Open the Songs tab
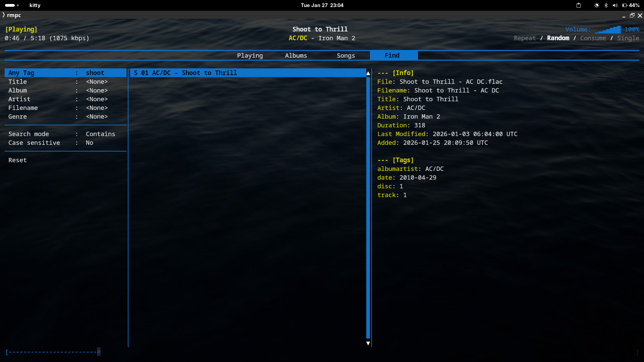Screen dimensions: 644x362 [345, 55]
